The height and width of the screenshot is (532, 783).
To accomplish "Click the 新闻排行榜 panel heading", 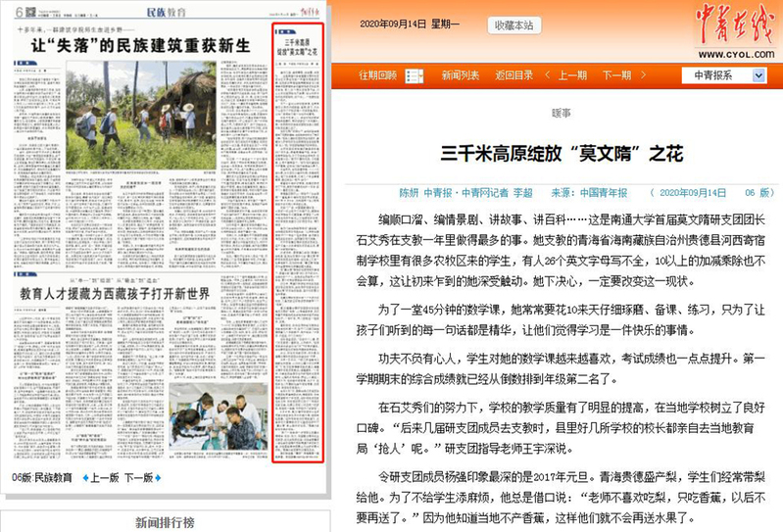I will (x=165, y=522).
